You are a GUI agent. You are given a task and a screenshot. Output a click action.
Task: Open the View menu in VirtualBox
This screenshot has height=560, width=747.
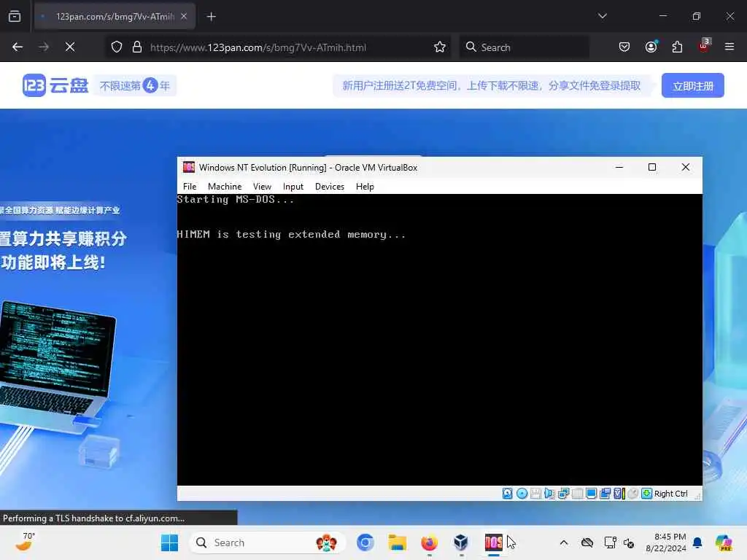coord(262,187)
